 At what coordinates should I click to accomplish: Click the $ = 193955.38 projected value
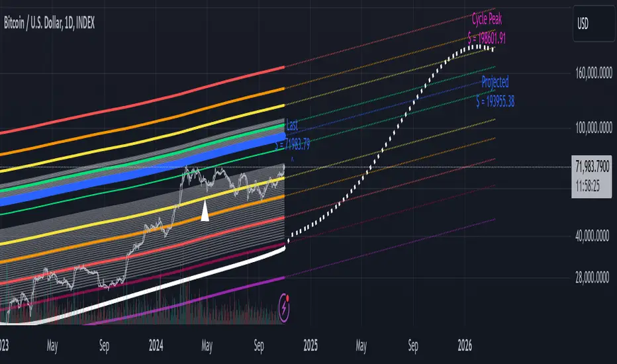point(495,101)
